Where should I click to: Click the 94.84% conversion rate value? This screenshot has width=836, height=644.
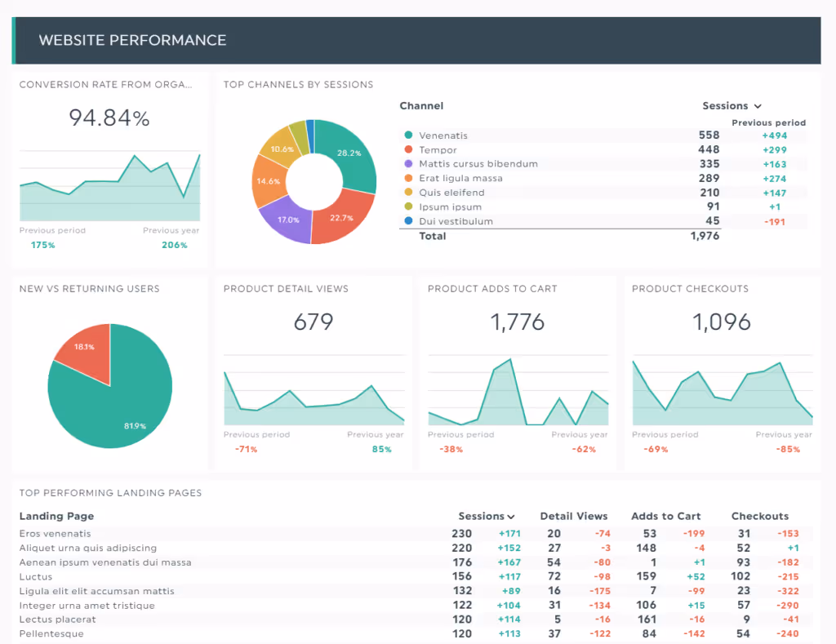(x=109, y=118)
